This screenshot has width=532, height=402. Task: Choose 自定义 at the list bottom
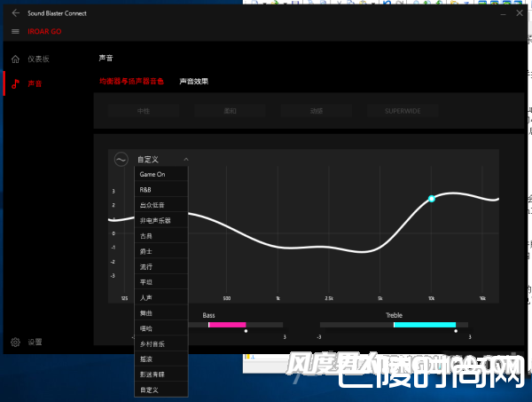pos(161,390)
